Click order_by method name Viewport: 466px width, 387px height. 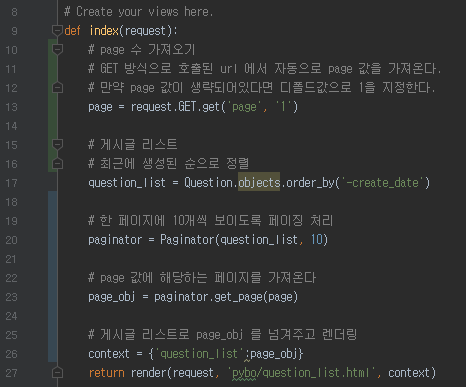[310, 183]
